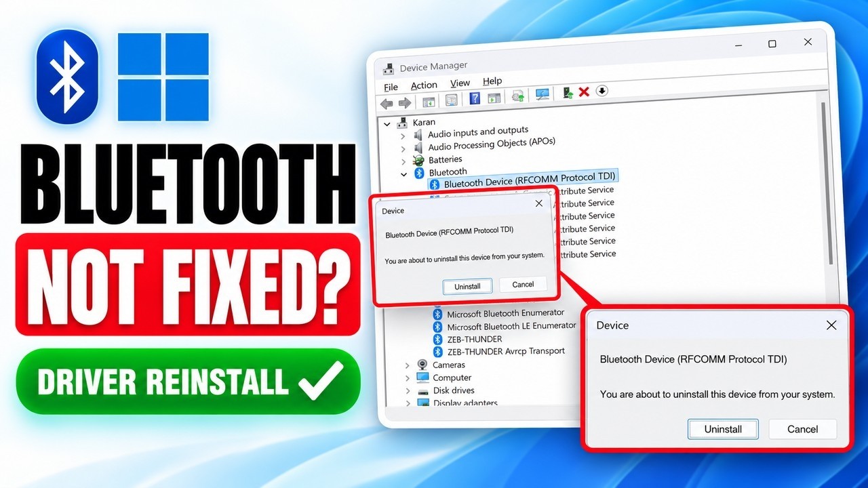Screen dimensions: 868x488
Task: Collapse the Karan root node
Action: pyautogui.click(x=387, y=125)
